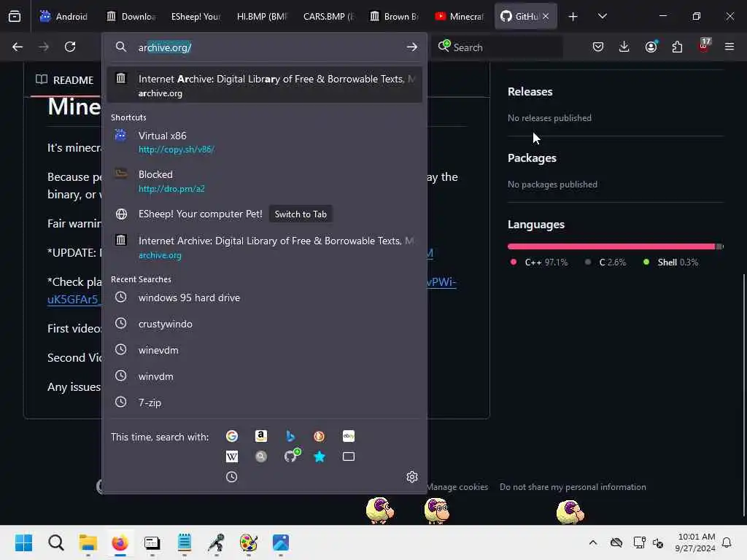Click Do not share my personal information
Viewport: 747px width, 560px height.
pyautogui.click(x=573, y=486)
